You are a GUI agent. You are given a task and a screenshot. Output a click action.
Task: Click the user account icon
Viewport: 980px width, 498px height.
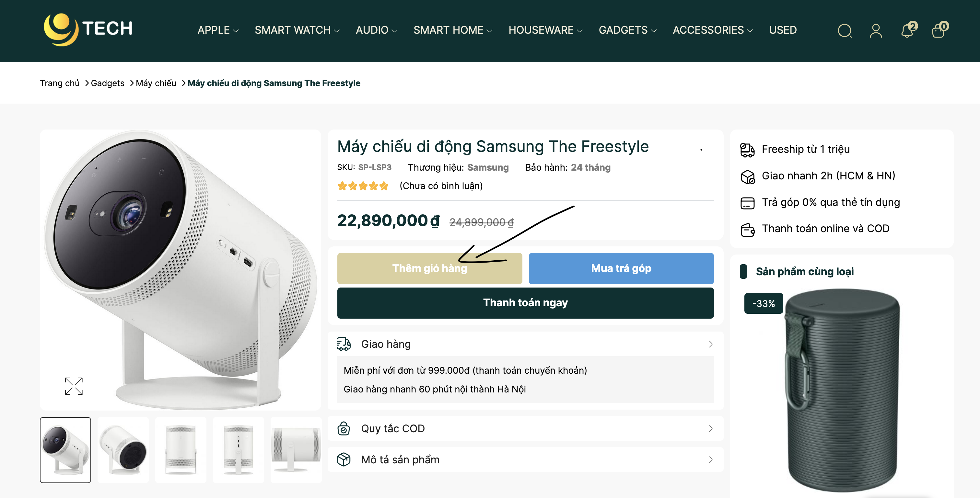point(876,30)
